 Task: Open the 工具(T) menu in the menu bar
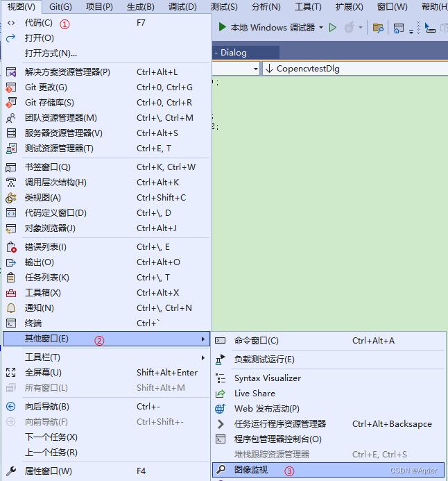click(x=308, y=7)
